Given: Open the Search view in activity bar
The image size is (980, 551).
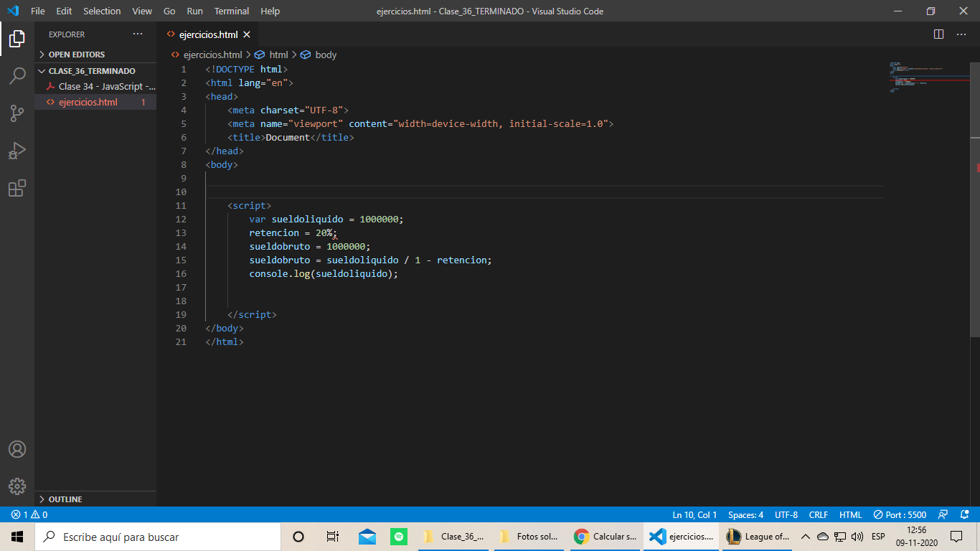Looking at the screenshot, I should tap(17, 76).
